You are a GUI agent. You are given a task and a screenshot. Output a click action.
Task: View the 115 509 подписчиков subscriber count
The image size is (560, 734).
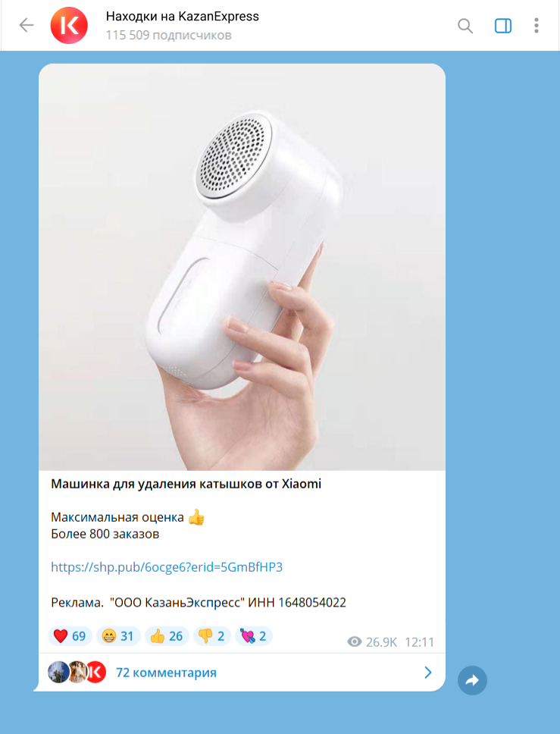(x=168, y=36)
